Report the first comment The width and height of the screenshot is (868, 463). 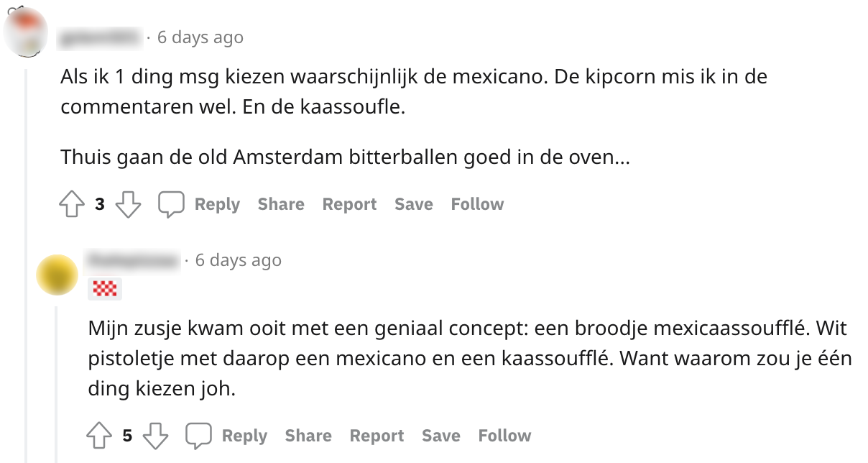click(349, 205)
